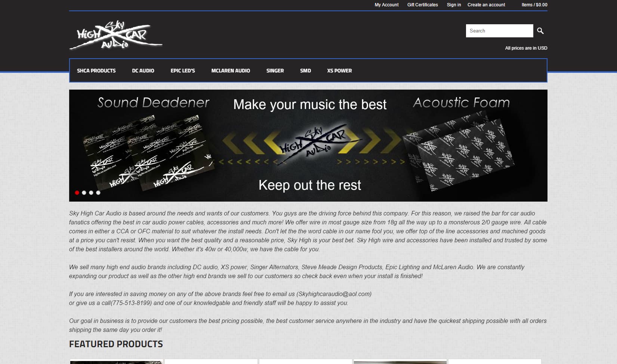Open My Account page
The height and width of the screenshot is (364, 617).
click(x=386, y=5)
